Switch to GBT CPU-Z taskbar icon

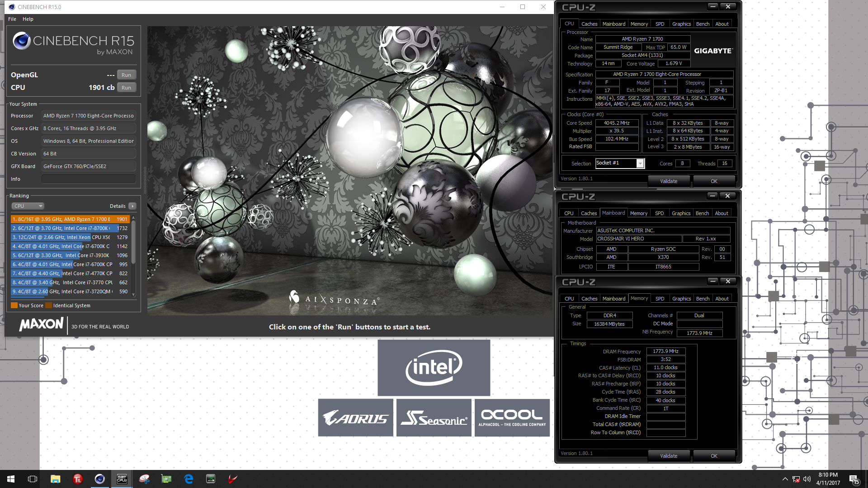tap(122, 479)
